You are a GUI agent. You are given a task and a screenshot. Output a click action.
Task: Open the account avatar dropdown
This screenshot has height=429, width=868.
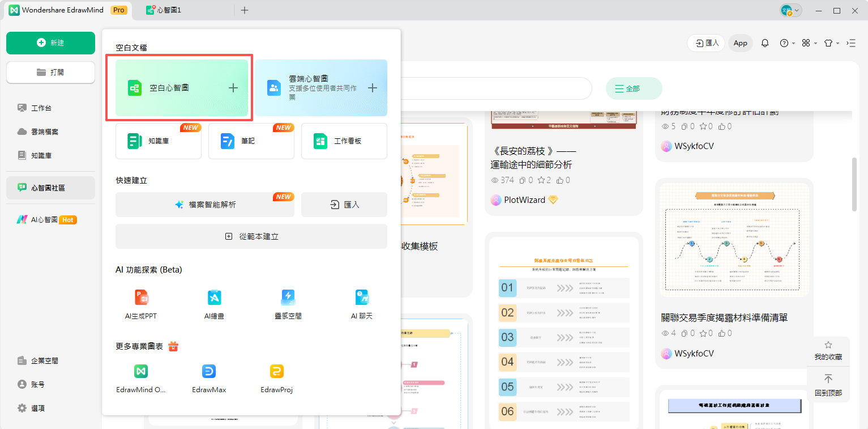(x=790, y=10)
